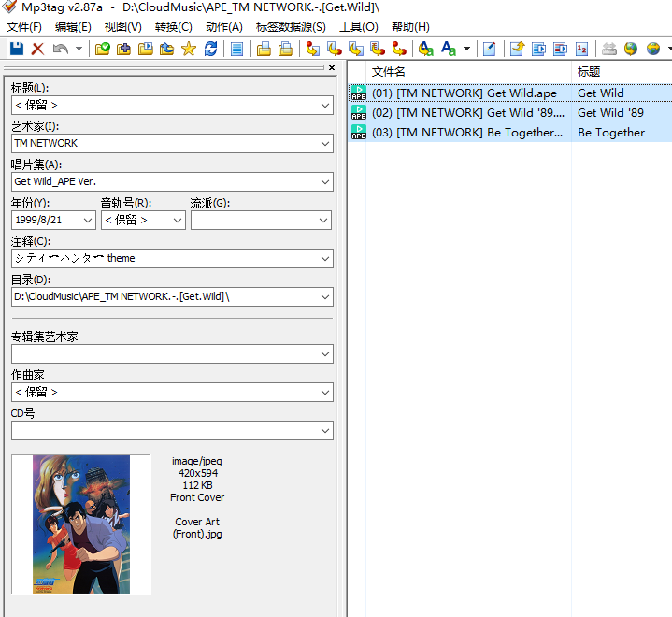Image resolution: width=672 pixels, height=617 pixels.
Task: Open the 工具(O) menu
Action: pos(359,26)
